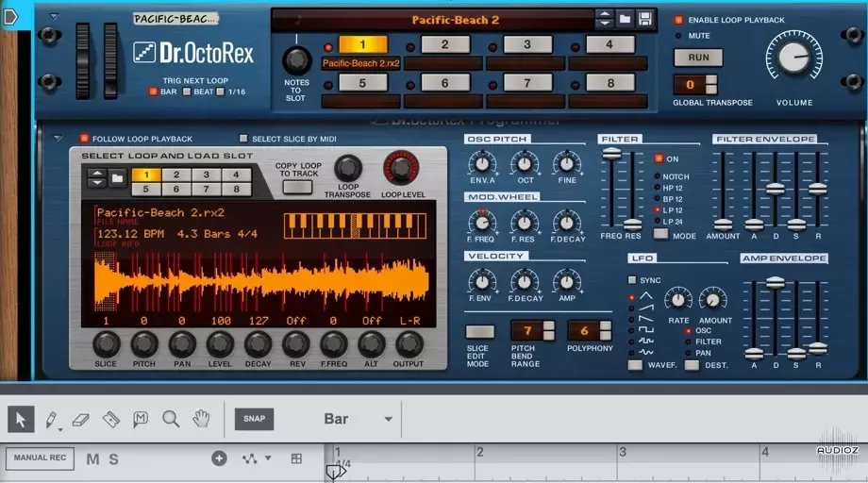The width and height of the screenshot is (868, 483).
Task: Select the Razor tool
Action: pos(111,420)
